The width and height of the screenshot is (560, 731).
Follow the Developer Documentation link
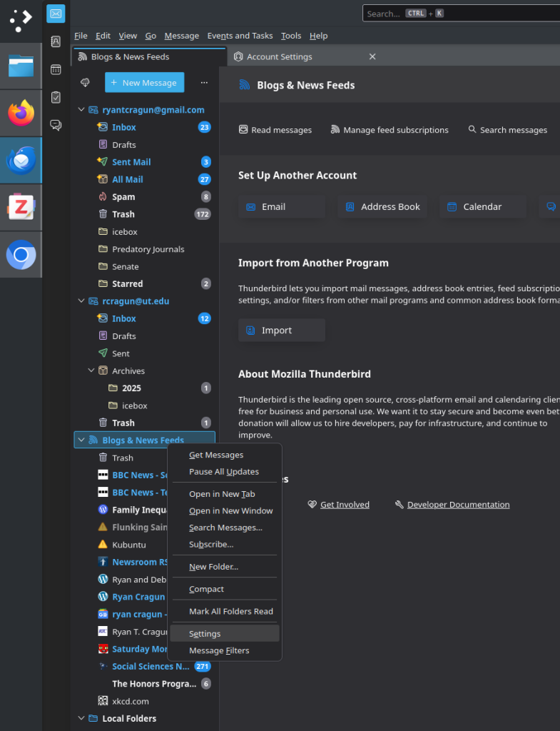click(458, 505)
